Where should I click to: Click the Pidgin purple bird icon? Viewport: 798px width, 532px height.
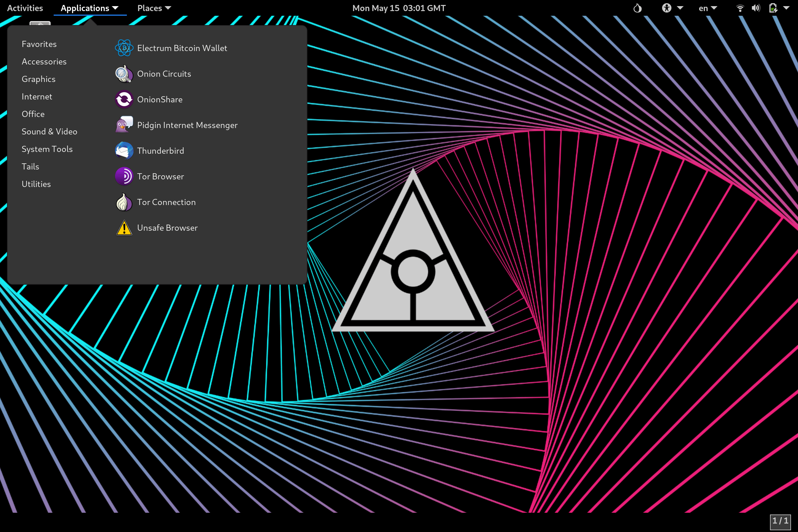124,125
